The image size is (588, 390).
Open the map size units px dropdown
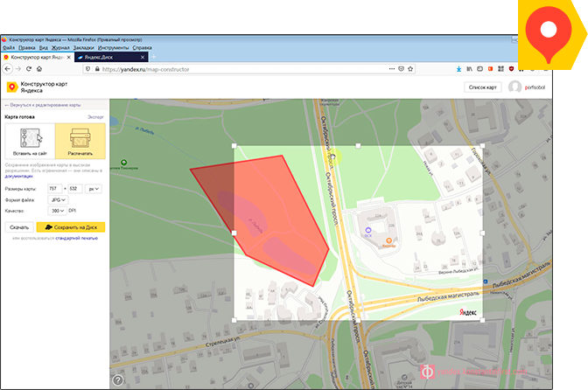[94, 189]
